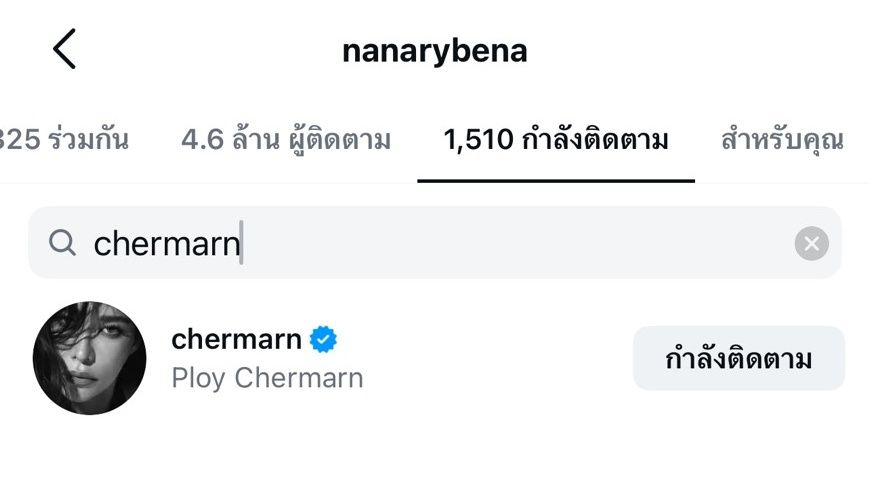Open chermarn's black-and-white profile picture

click(90, 358)
